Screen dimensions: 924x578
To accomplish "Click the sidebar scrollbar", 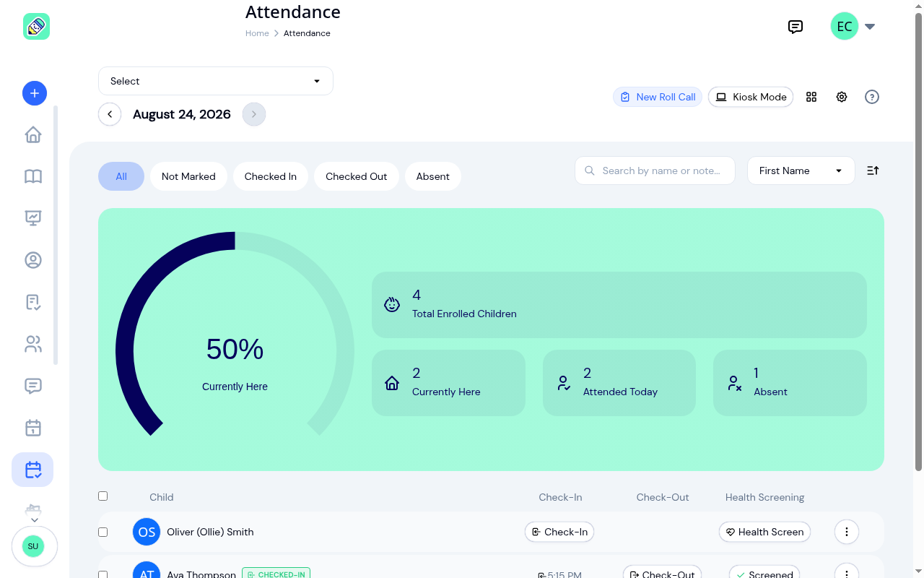I will (56, 235).
